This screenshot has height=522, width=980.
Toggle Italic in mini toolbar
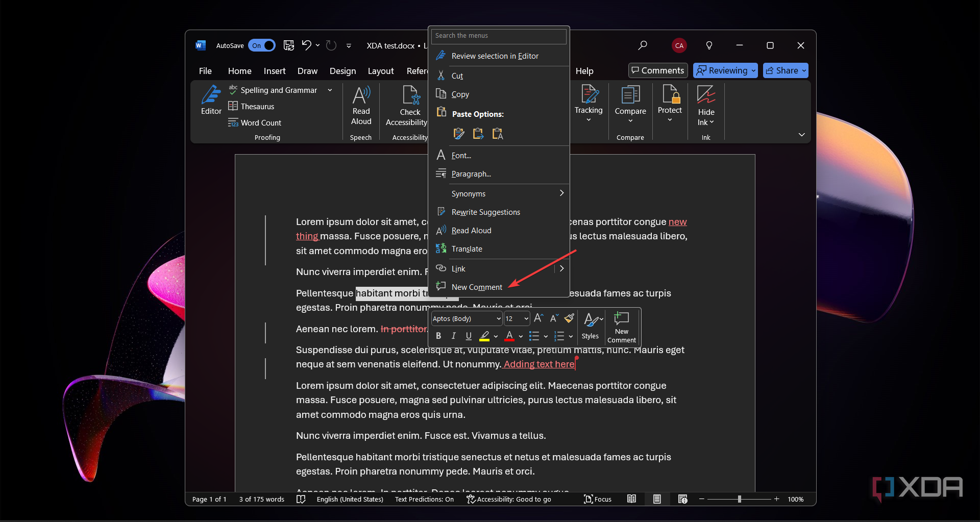(x=453, y=336)
